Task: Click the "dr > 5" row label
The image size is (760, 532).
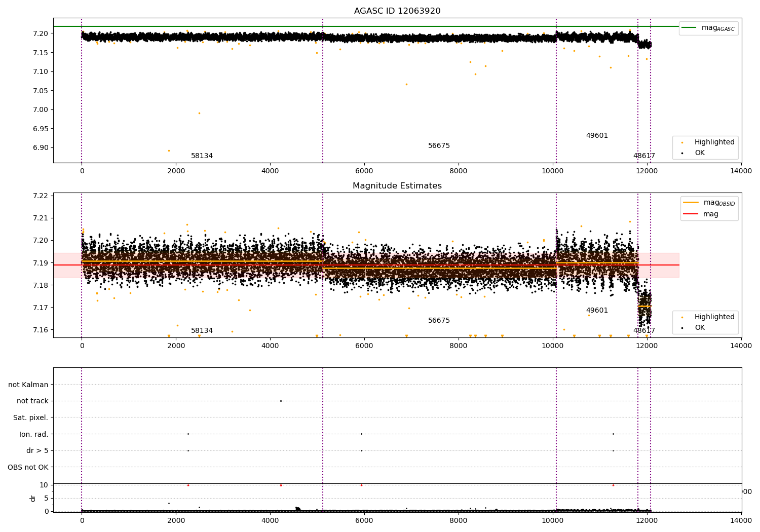Action: 37,450
